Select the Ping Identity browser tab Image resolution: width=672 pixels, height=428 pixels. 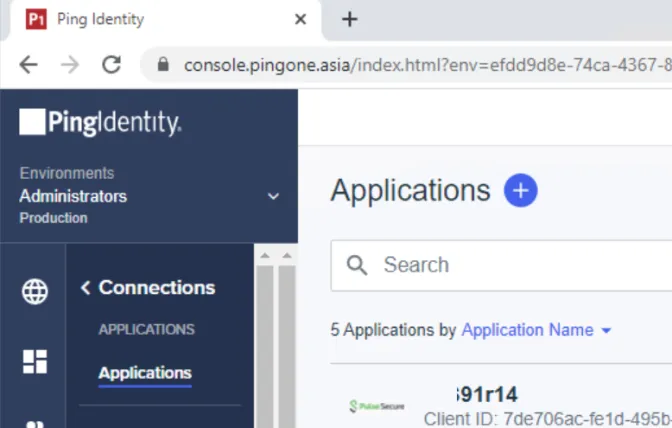pyautogui.click(x=161, y=19)
